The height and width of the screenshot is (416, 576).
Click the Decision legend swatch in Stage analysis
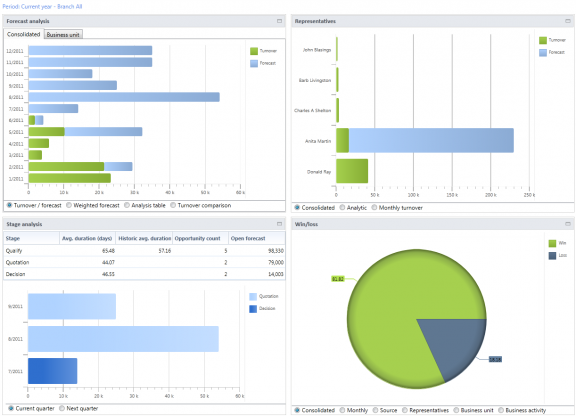tap(253, 309)
